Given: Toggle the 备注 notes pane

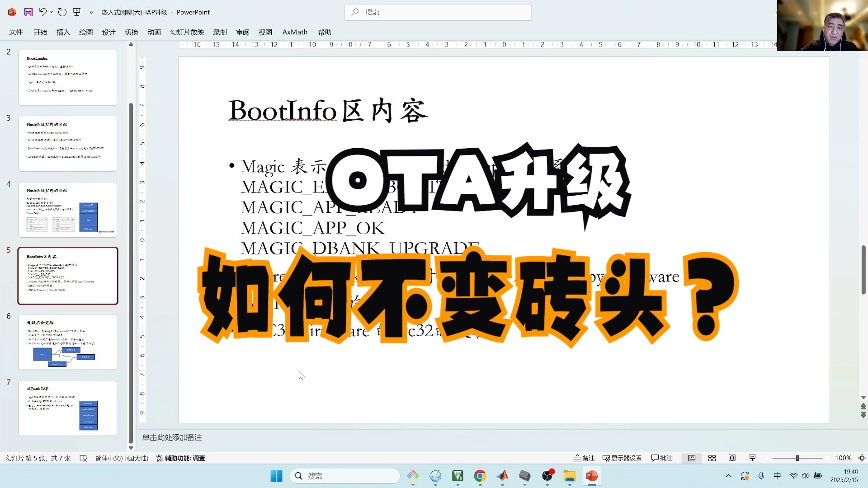Looking at the screenshot, I should point(584,458).
